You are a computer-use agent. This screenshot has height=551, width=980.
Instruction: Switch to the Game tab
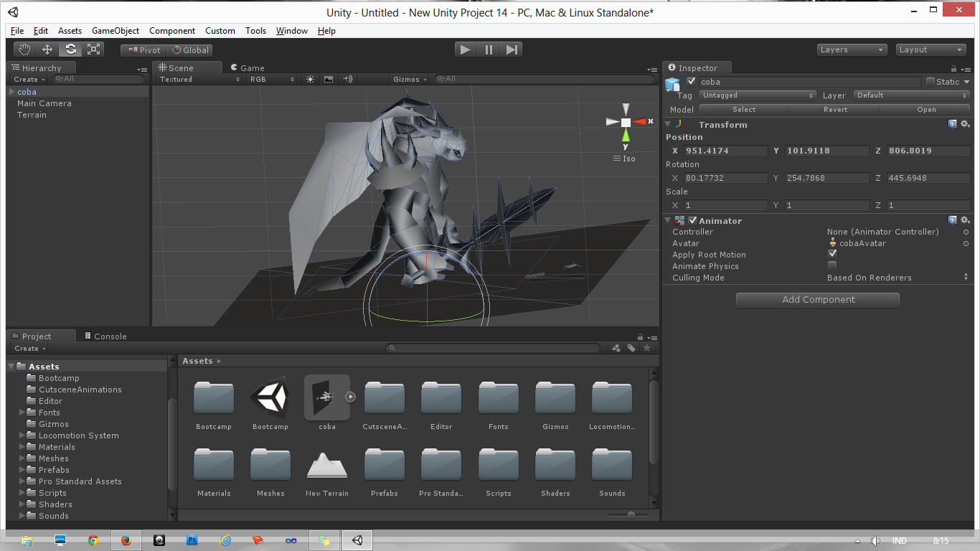246,67
